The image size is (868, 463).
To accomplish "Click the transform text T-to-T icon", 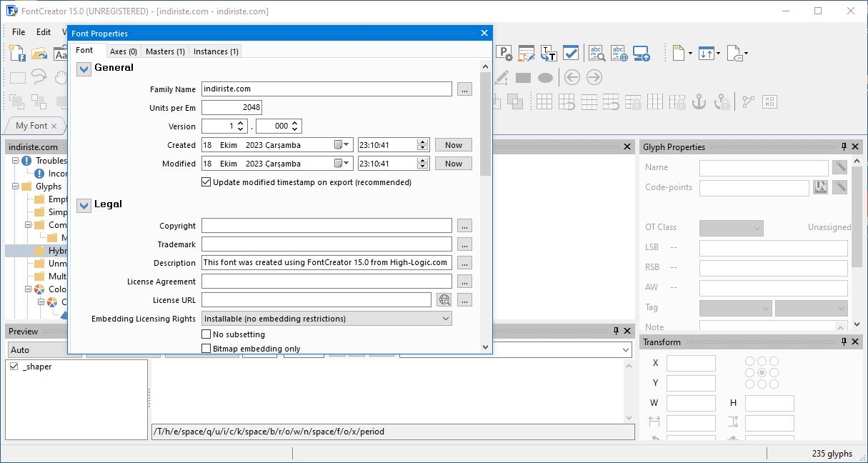I will (549, 53).
